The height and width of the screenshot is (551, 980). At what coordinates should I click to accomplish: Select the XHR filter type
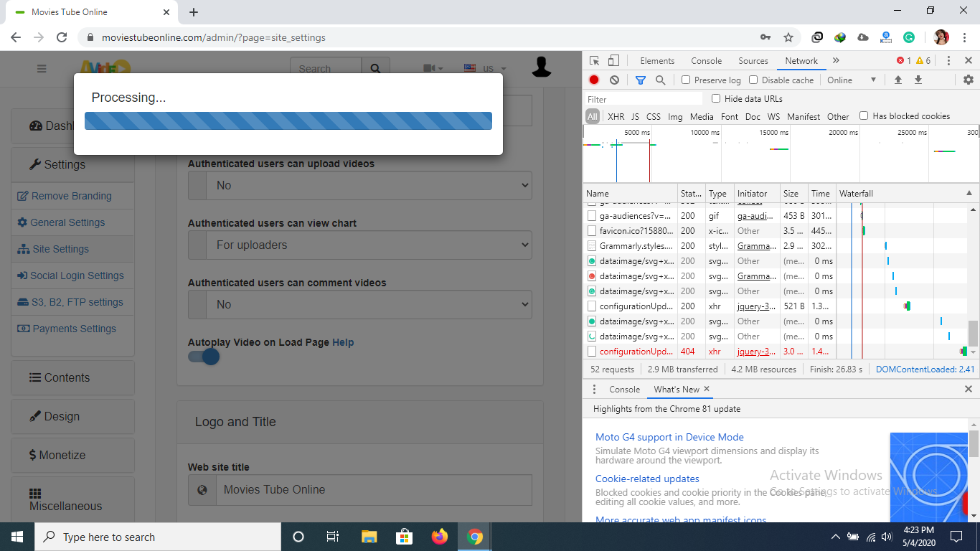pyautogui.click(x=616, y=116)
